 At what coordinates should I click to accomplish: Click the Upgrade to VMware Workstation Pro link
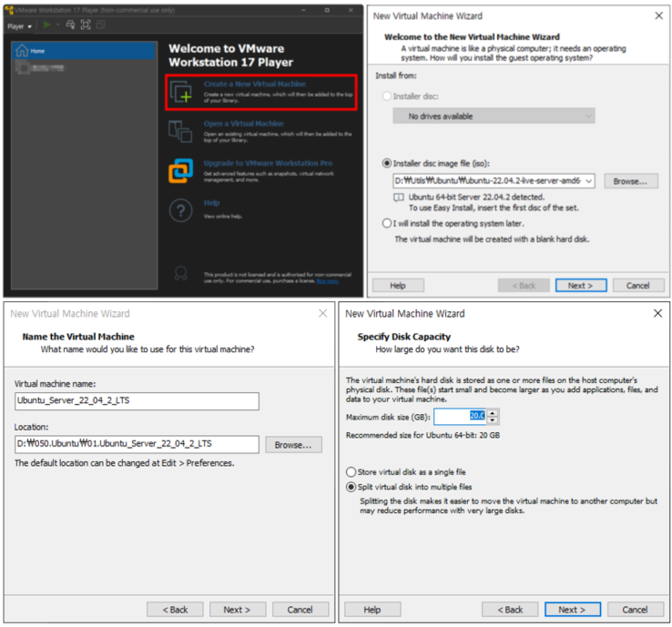coord(268,163)
